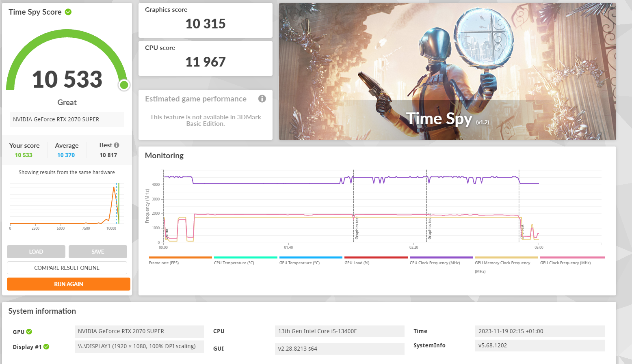Click the verified checkmark next to Display #1
Screen dimensions: 632x364
(46, 347)
